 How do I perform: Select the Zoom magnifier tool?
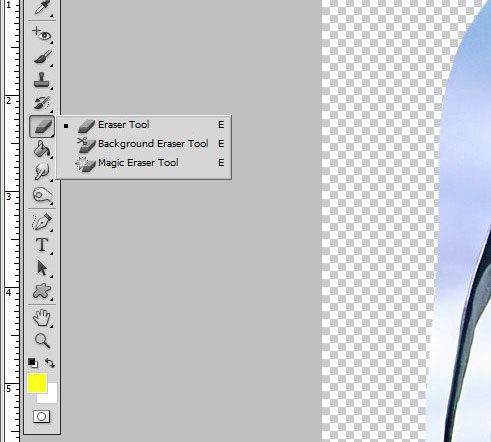(x=42, y=341)
